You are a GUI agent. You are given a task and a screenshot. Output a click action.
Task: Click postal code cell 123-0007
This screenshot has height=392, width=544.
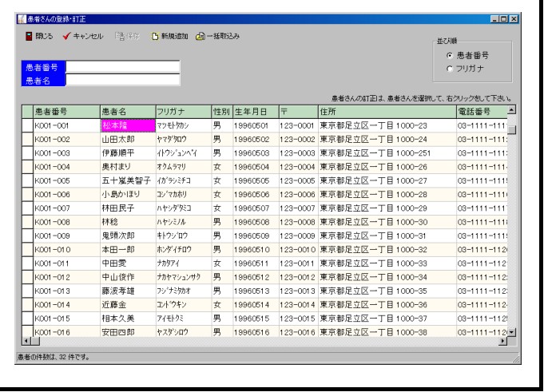pyautogui.click(x=299, y=208)
